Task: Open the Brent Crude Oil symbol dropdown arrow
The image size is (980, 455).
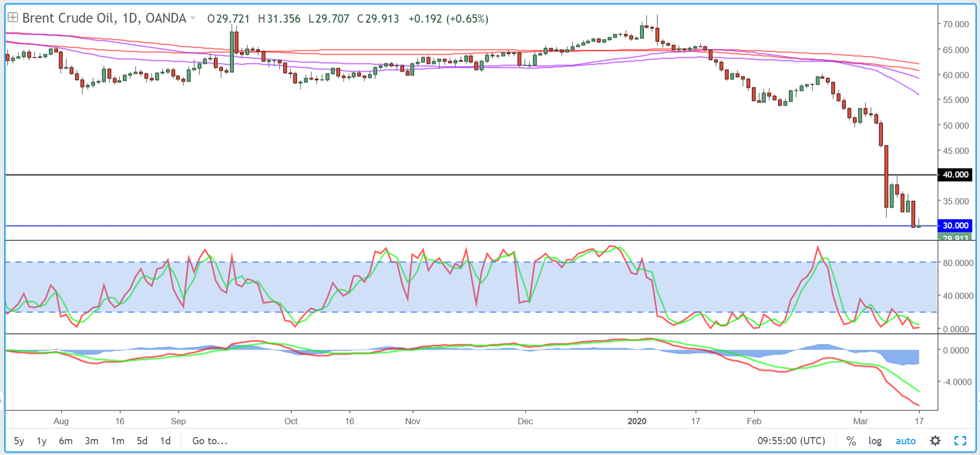Action: [x=193, y=18]
